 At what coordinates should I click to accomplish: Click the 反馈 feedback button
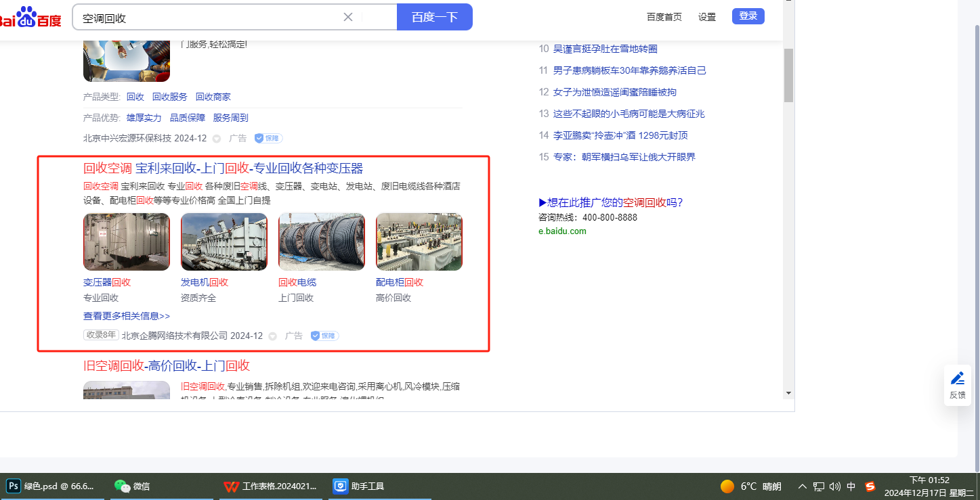point(958,385)
